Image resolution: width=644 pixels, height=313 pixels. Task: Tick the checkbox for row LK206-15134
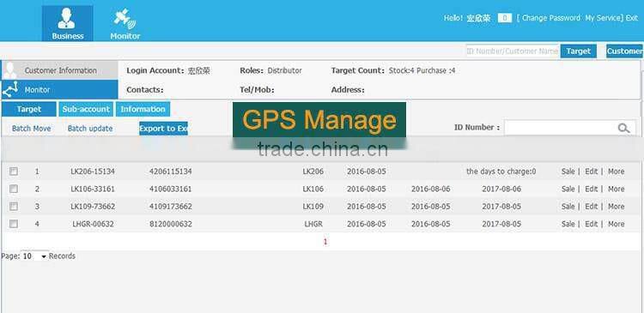(14, 172)
